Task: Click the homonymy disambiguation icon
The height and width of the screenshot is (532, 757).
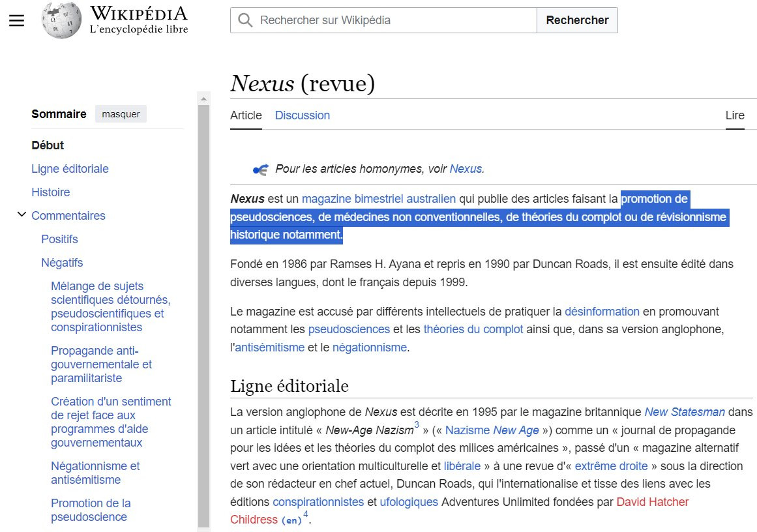Action: [x=261, y=170]
